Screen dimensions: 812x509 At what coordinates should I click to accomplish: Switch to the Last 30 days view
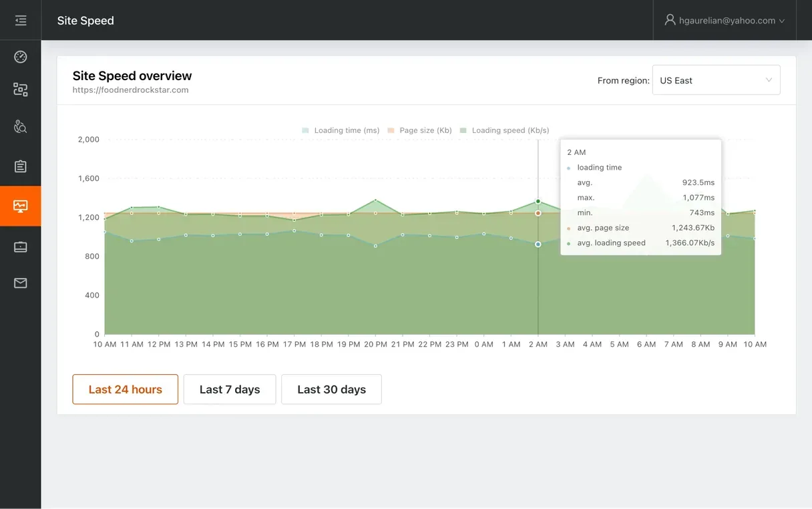[331, 389]
